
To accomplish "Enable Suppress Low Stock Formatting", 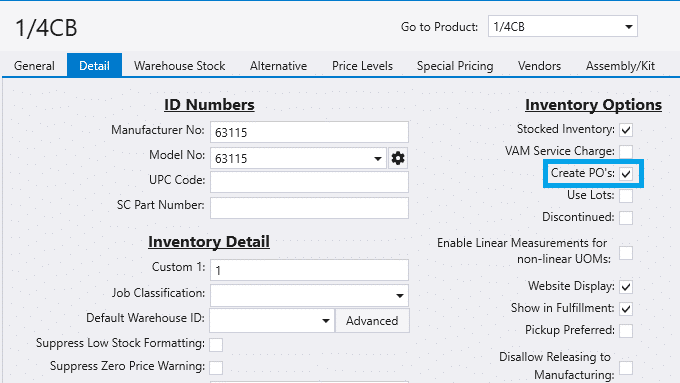I will 216,345.
